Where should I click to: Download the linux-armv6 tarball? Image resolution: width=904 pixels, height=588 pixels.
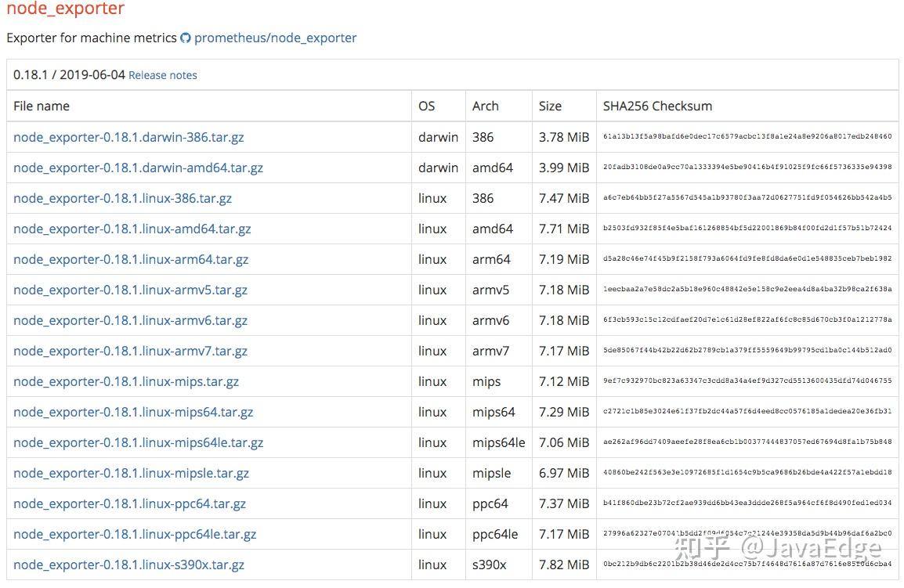tap(129, 320)
